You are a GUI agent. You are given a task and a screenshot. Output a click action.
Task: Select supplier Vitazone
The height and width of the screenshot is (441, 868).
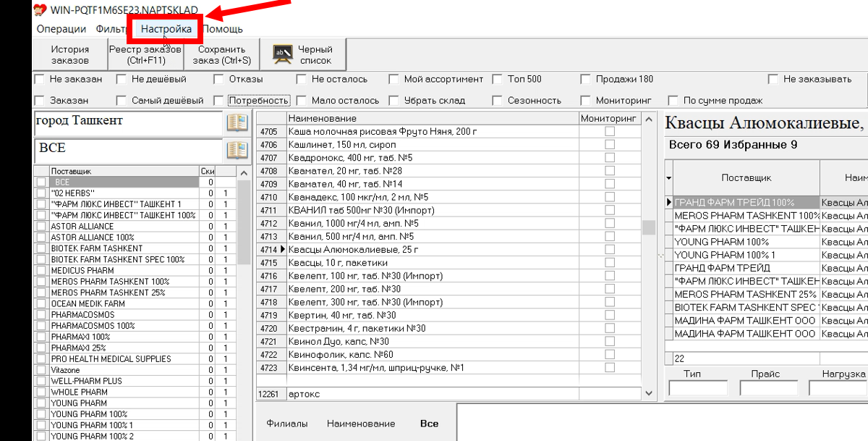[x=124, y=370]
